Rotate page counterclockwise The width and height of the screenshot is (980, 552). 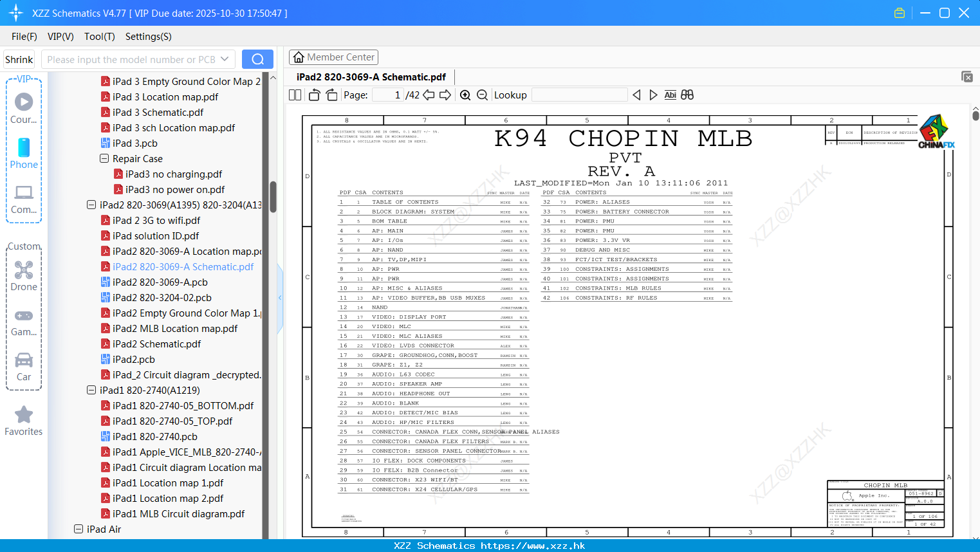click(314, 95)
